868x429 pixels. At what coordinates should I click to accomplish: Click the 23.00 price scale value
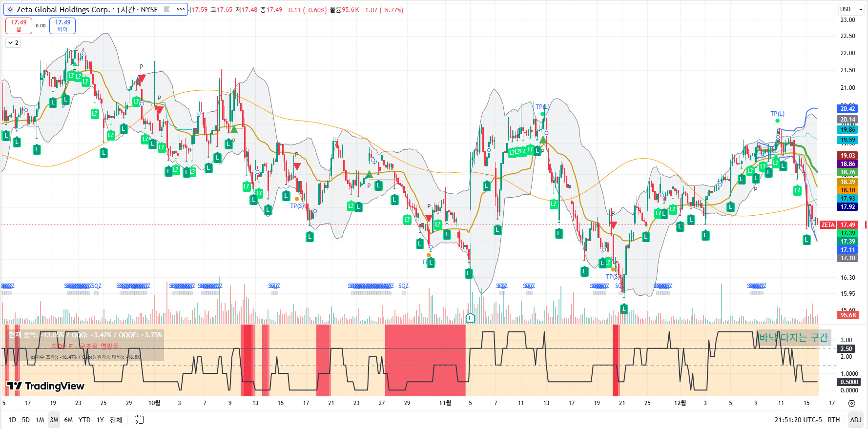click(x=847, y=20)
